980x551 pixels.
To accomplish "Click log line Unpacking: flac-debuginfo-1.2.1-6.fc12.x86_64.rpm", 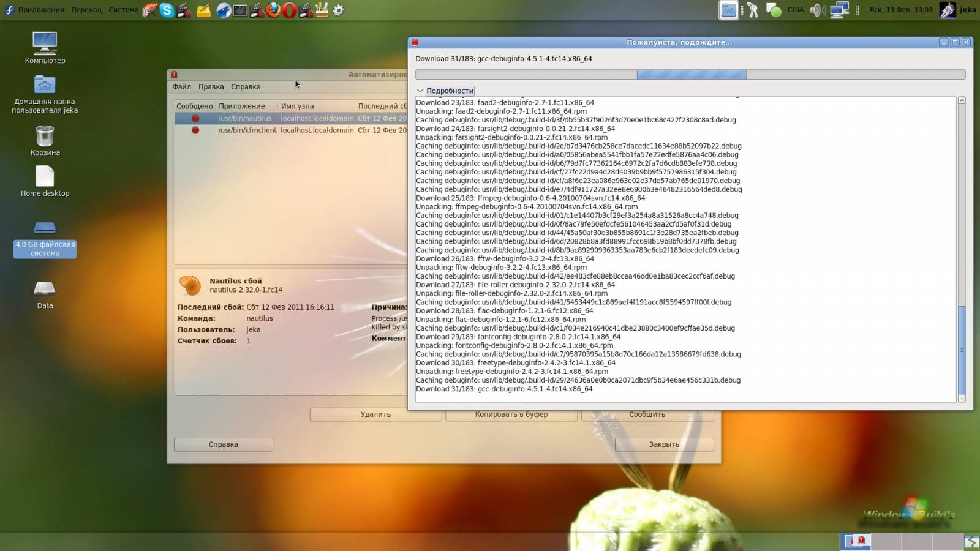I will click(501, 319).
